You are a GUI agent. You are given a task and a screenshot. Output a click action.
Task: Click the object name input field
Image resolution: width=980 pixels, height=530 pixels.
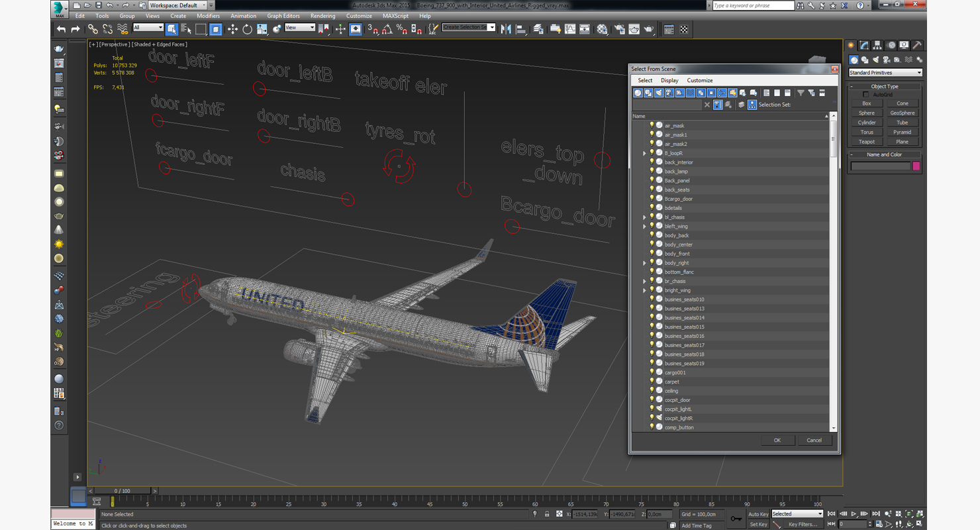pyautogui.click(x=880, y=166)
